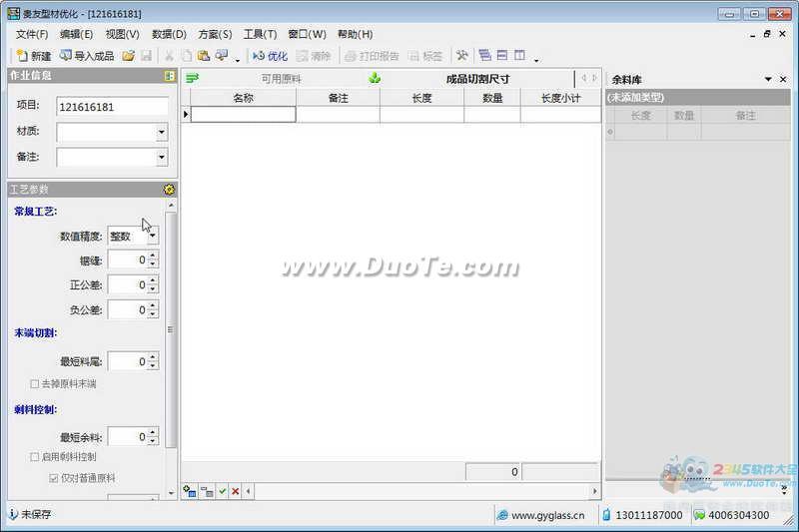The width and height of the screenshot is (799, 532).
Task: Click the 项目 input field with 121616181
Action: click(112, 107)
